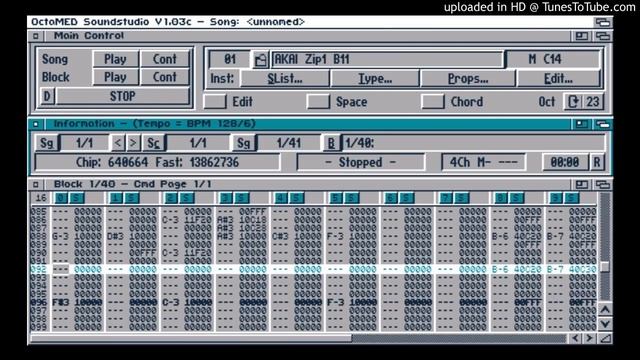Click the D button beside STOP

(47, 96)
